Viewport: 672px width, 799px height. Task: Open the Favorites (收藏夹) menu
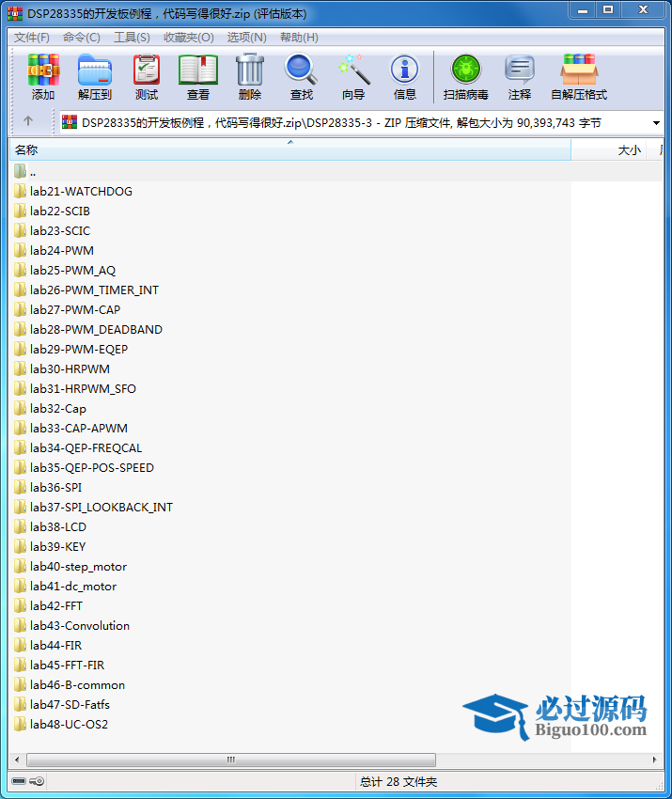coord(189,38)
